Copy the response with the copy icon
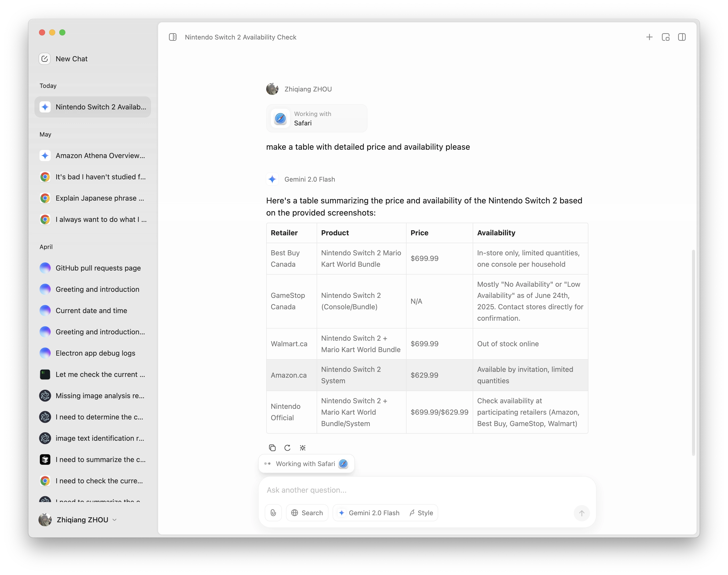This screenshot has height=575, width=728. (x=272, y=447)
